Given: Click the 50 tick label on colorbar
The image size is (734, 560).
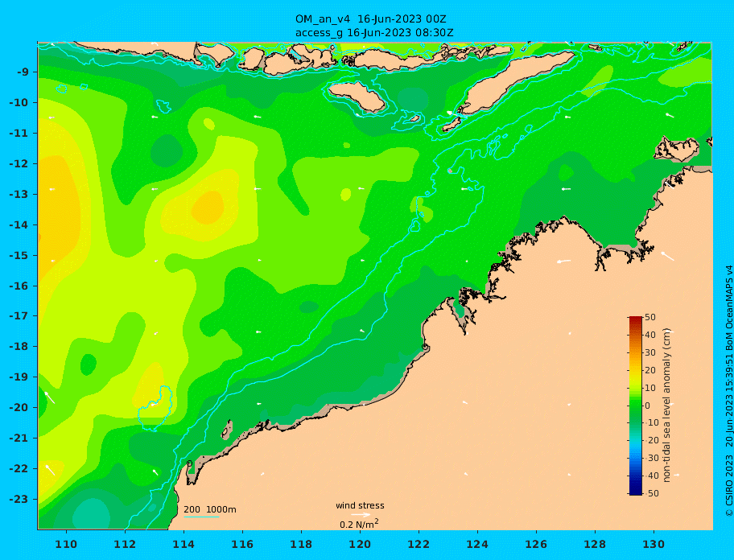Looking at the screenshot, I should (650, 317).
